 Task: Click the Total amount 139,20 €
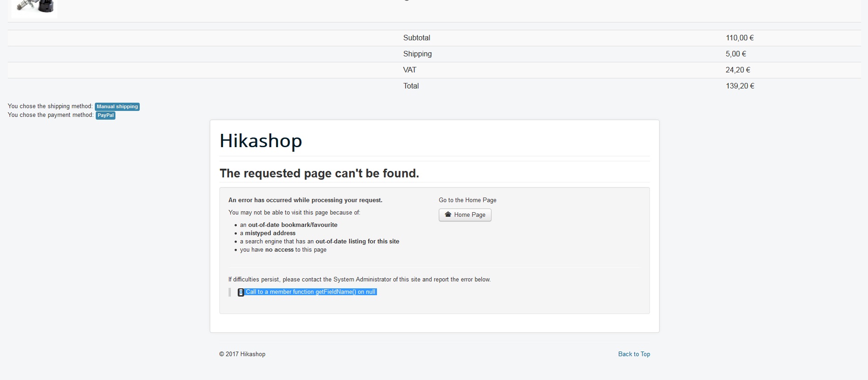(x=740, y=86)
